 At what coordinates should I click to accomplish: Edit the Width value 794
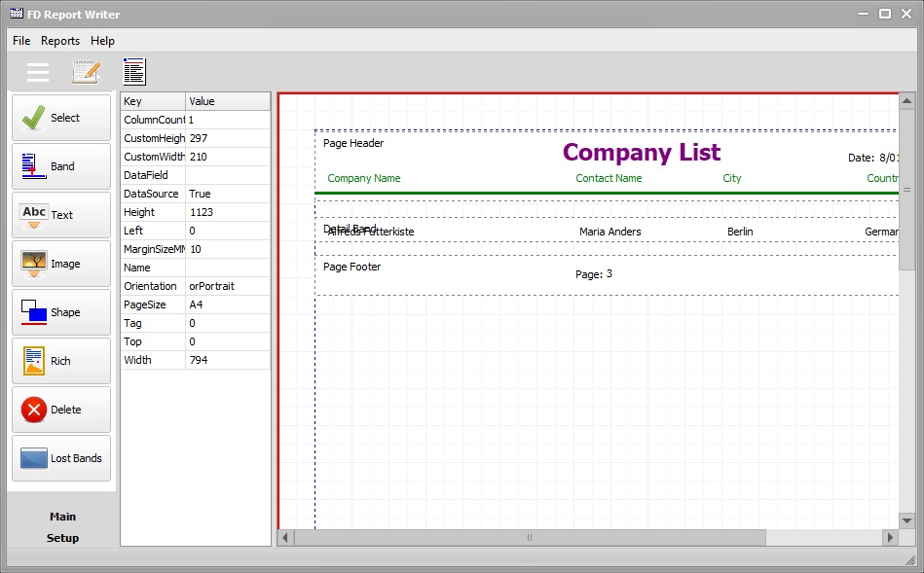coord(228,360)
